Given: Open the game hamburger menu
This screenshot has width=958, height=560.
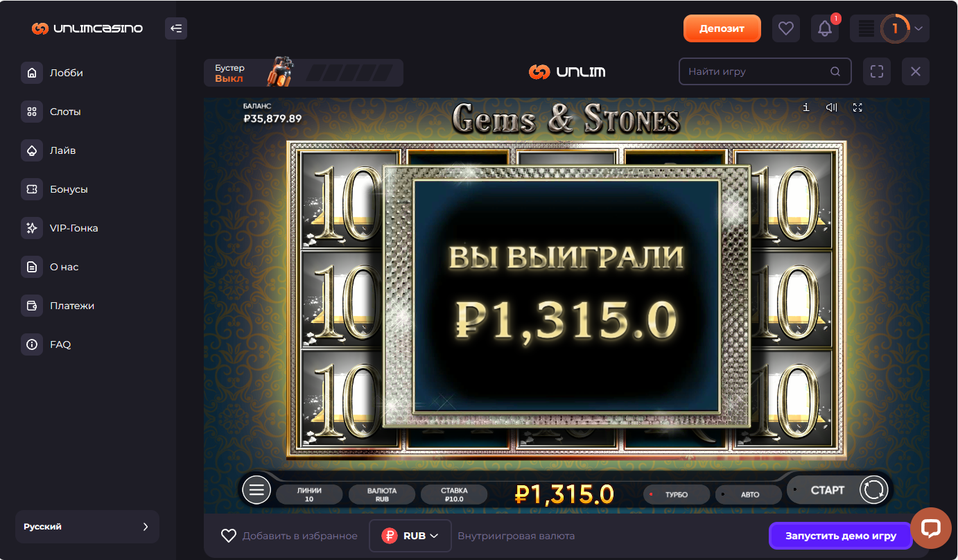Looking at the screenshot, I should (256, 490).
